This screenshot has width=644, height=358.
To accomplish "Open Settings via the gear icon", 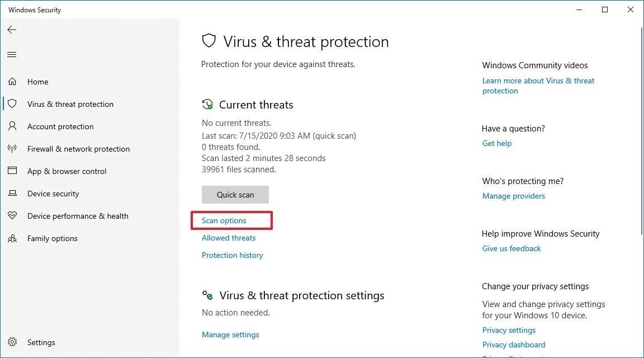I will pos(12,342).
